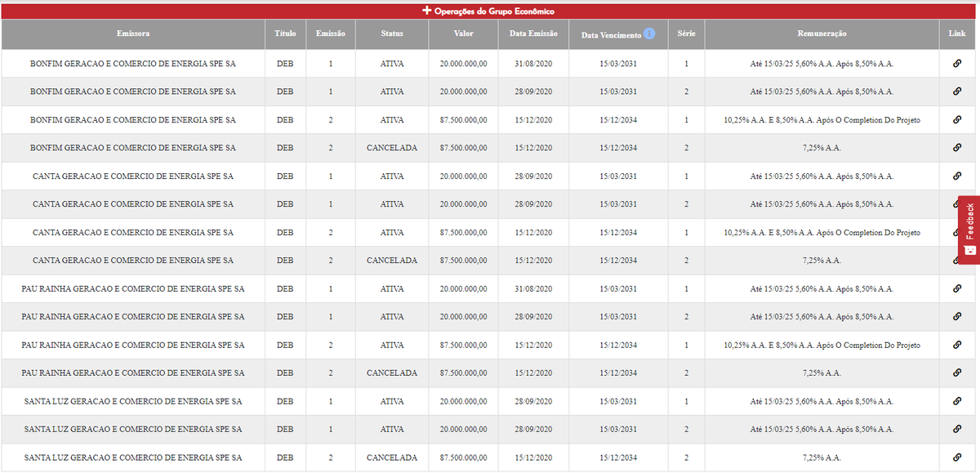Open link icon for cancelled Pau Rainha emission 2
The image size is (980, 473).
pyautogui.click(x=957, y=373)
